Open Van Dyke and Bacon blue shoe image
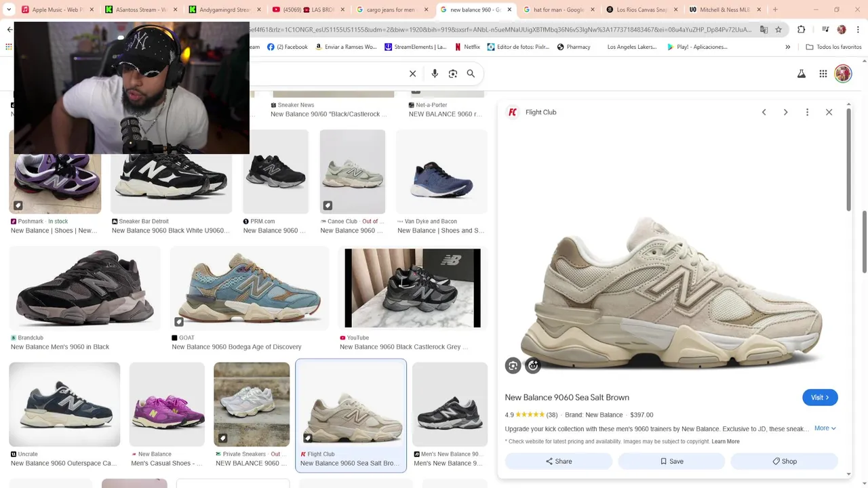Screen dimensions: 868x488 tap(441, 172)
